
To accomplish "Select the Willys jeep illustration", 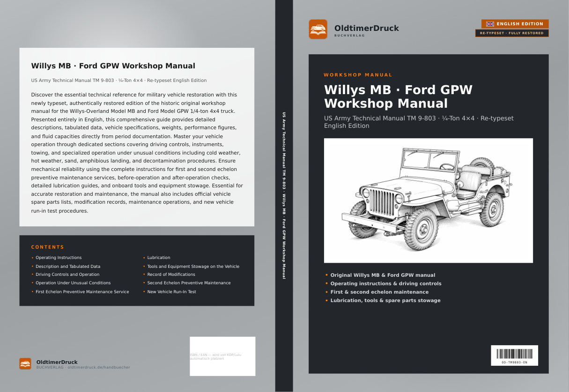I will pyautogui.click(x=428, y=200).
